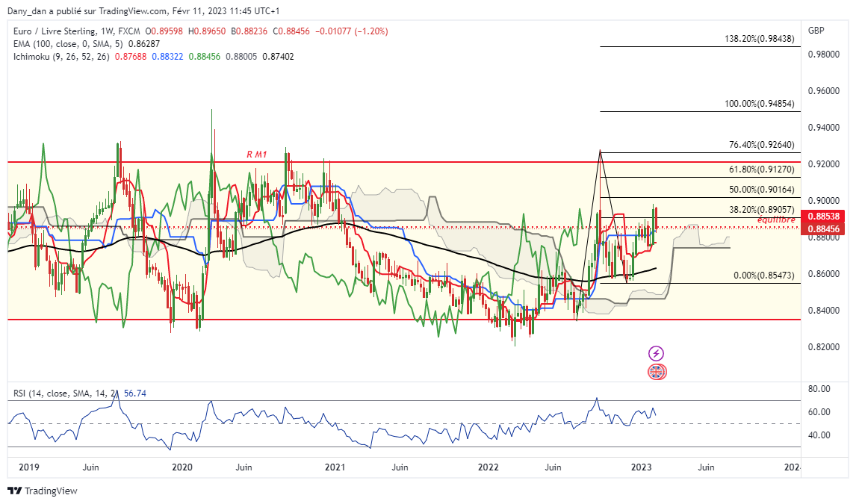This screenshot has height=504, width=856.
Task: Click the GBP currency label on price axis
Action: 816,31
